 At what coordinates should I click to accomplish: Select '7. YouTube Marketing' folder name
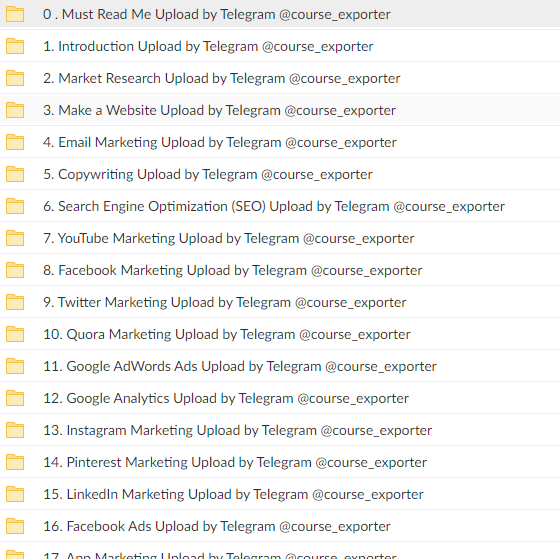(x=229, y=239)
